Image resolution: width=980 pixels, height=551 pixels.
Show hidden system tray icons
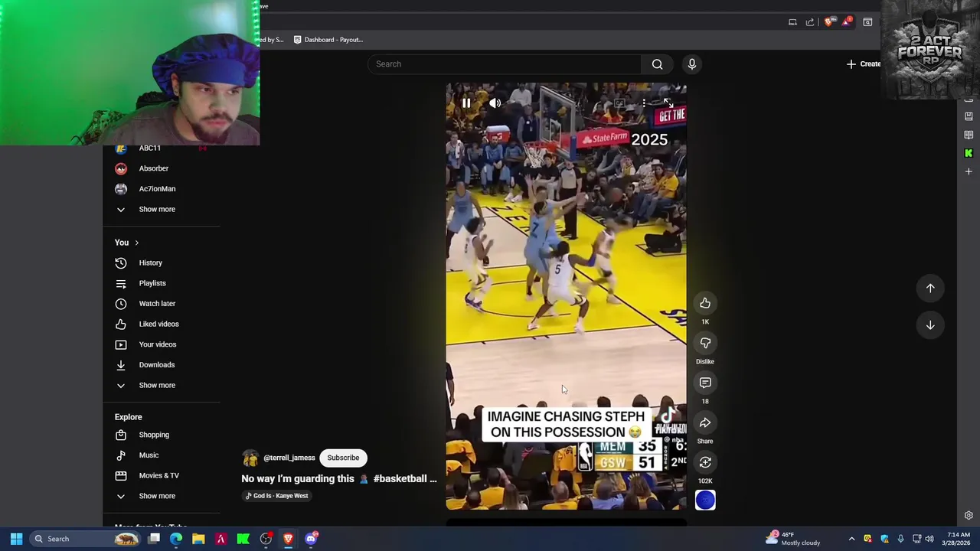click(x=851, y=539)
